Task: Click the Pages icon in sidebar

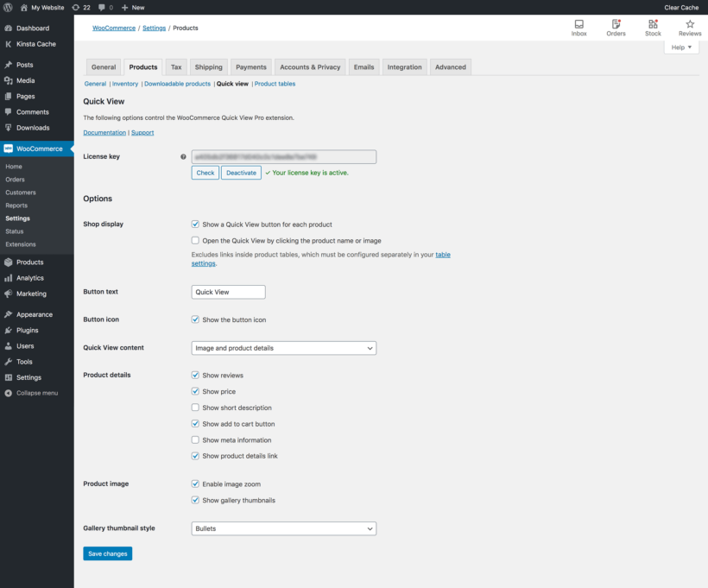Action: pyautogui.click(x=8, y=96)
